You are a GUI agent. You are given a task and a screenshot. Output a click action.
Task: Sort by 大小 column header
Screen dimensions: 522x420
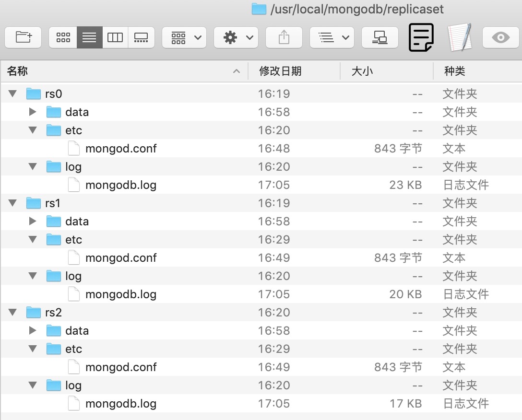point(362,71)
